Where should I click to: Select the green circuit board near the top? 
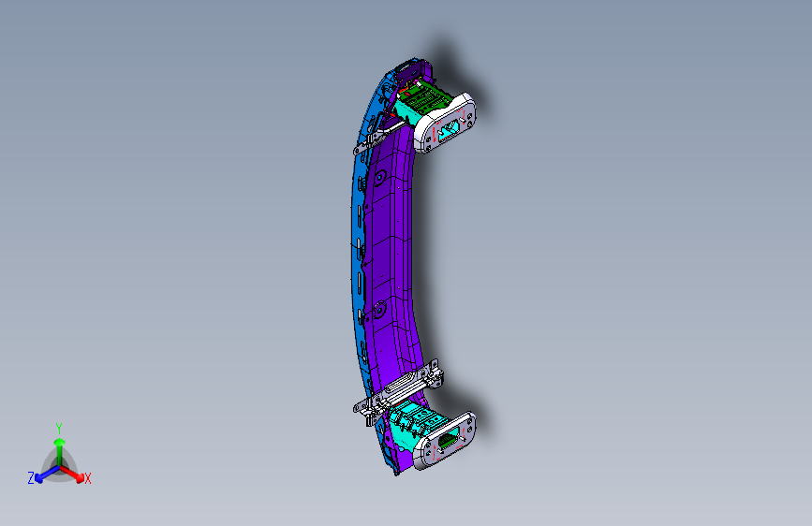tap(428, 98)
